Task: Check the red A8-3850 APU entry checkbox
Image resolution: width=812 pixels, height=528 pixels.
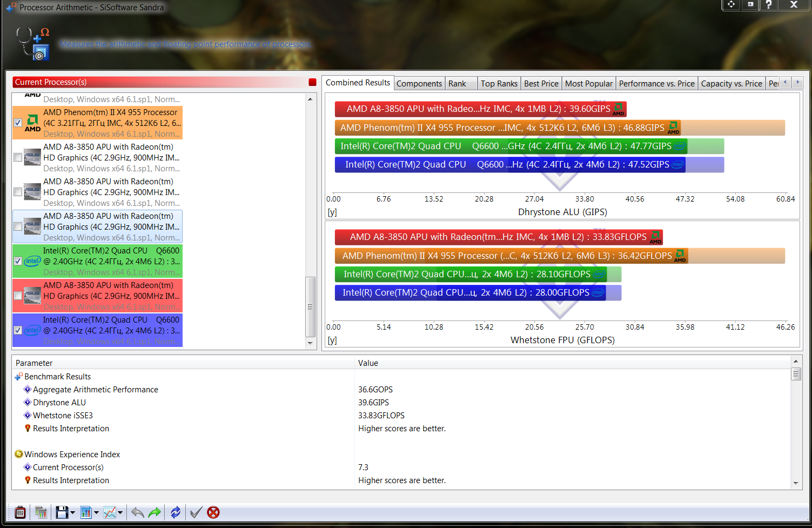Action: click(18, 296)
